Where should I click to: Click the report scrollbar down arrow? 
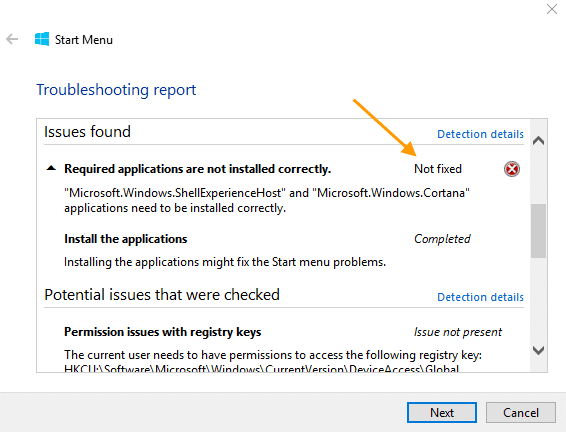538,350
